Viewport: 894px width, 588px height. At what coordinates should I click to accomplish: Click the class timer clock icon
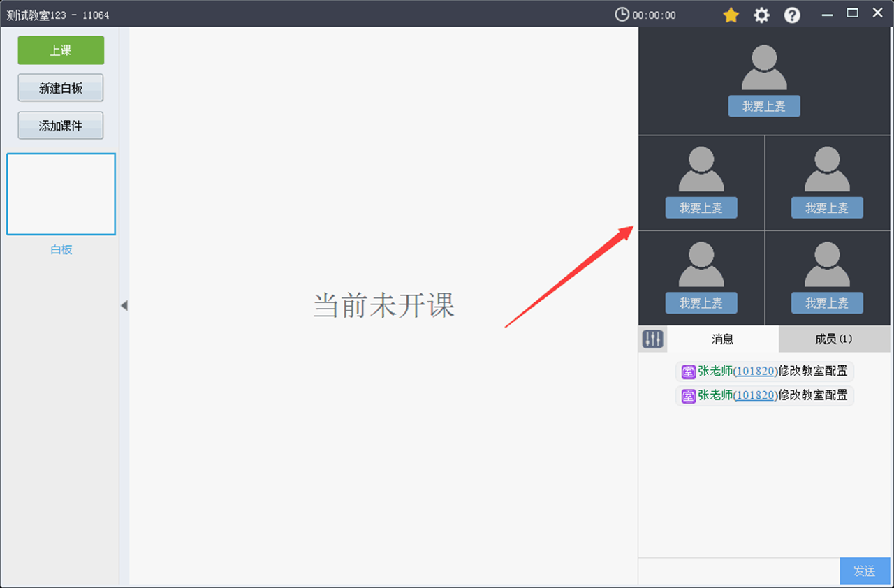tap(621, 14)
